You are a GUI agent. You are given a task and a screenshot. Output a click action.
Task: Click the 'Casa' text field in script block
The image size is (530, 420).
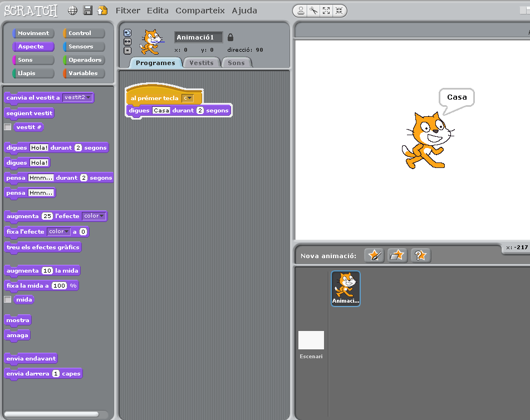161,110
